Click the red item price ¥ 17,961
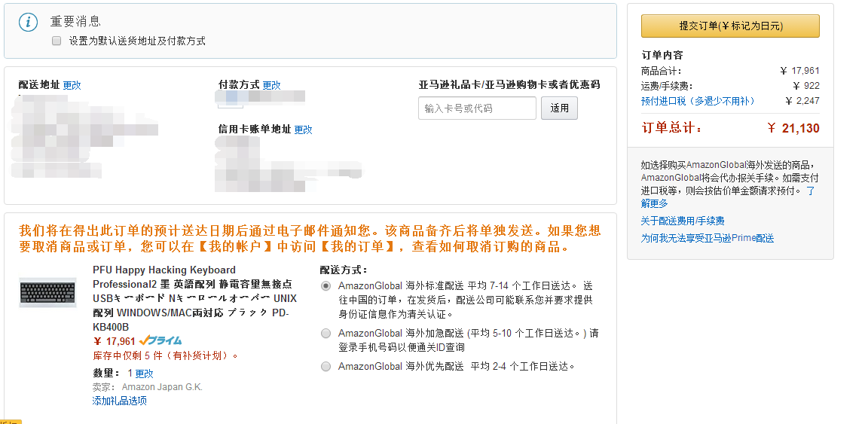 tap(115, 341)
